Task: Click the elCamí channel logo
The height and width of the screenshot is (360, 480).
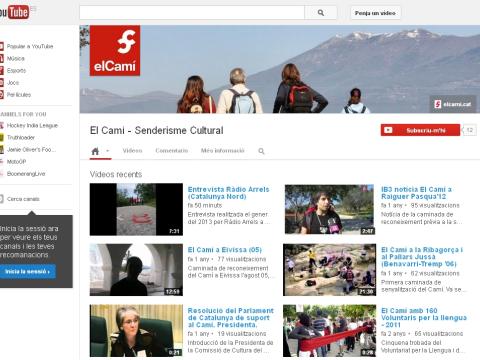Action: pyautogui.click(x=115, y=51)
